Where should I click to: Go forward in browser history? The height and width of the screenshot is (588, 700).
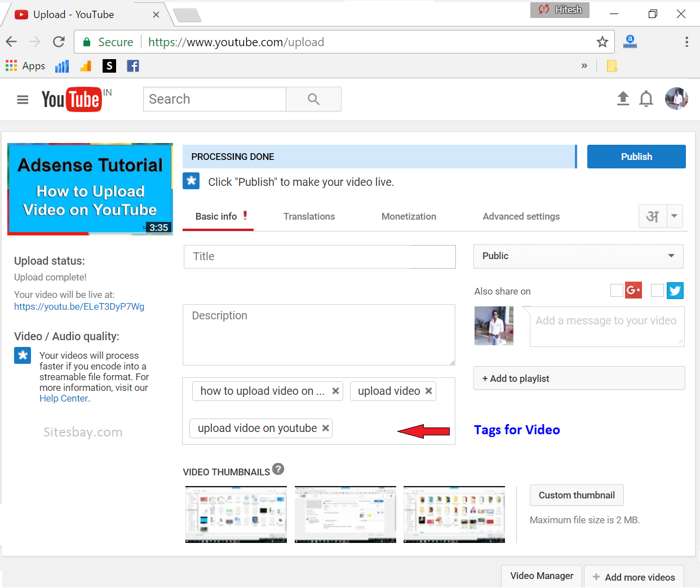tap(35, 42)
